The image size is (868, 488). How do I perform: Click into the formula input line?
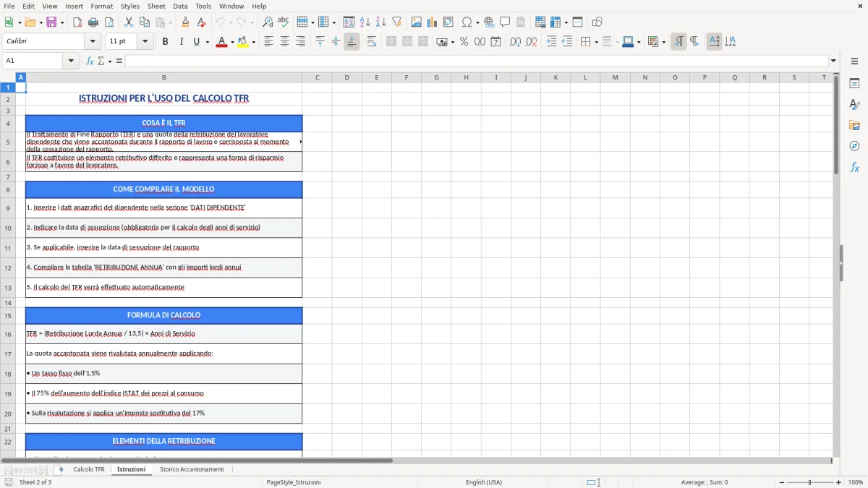pos(477,61)
